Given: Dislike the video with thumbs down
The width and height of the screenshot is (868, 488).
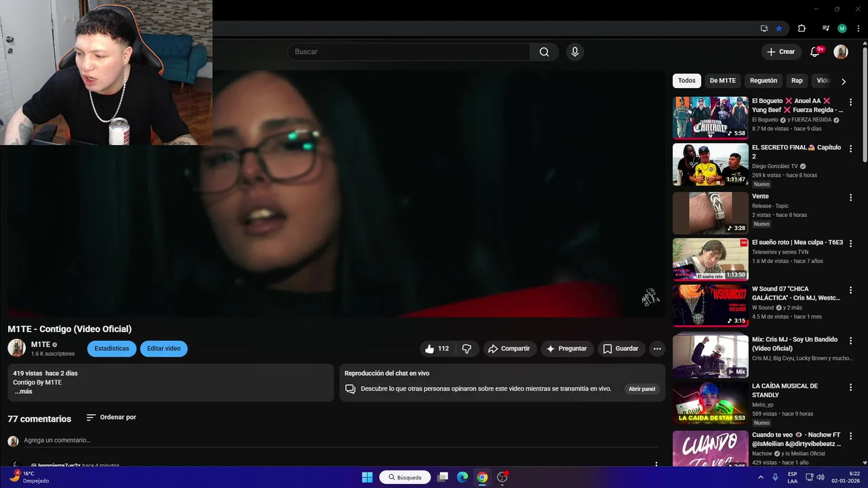Looking at the screenshot, I should 467,348.
